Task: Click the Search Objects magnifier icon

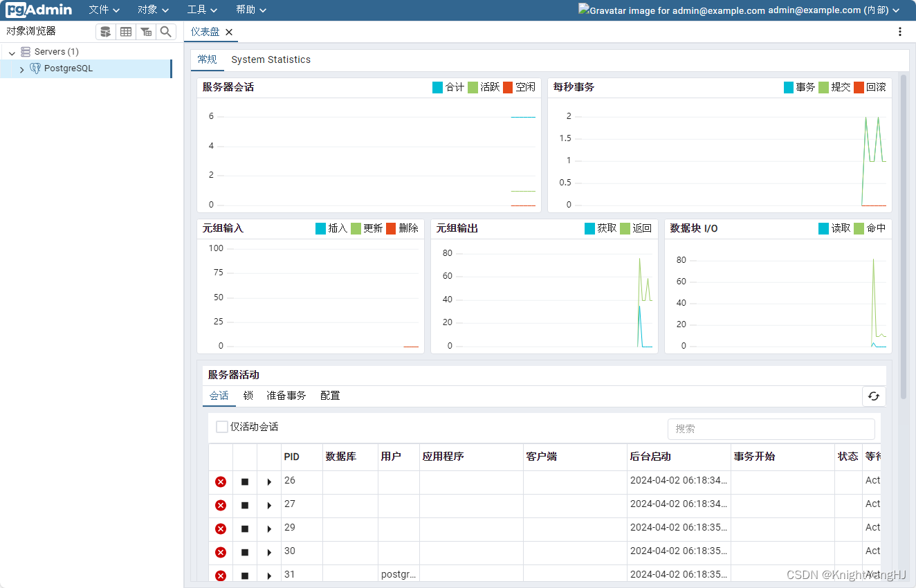Action: click(165, 32)
